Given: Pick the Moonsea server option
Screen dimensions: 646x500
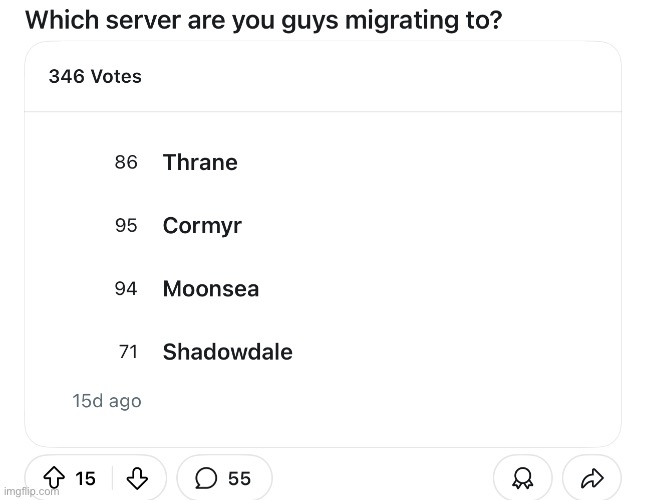Looking at the screenshot, I should (211, 289).
